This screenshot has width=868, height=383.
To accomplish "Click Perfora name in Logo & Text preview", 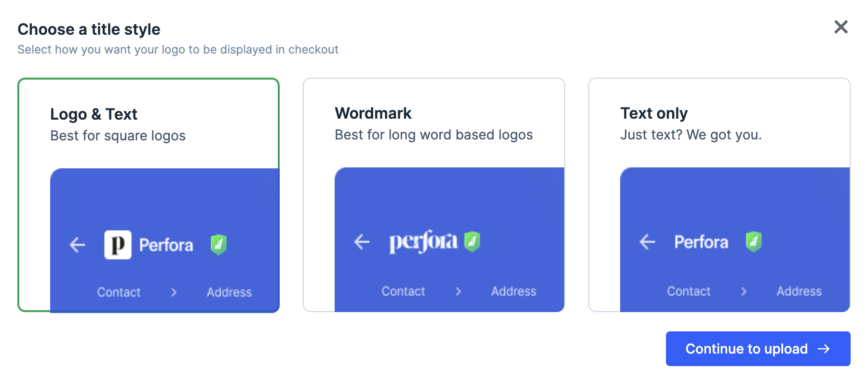I will pos(166,245).
